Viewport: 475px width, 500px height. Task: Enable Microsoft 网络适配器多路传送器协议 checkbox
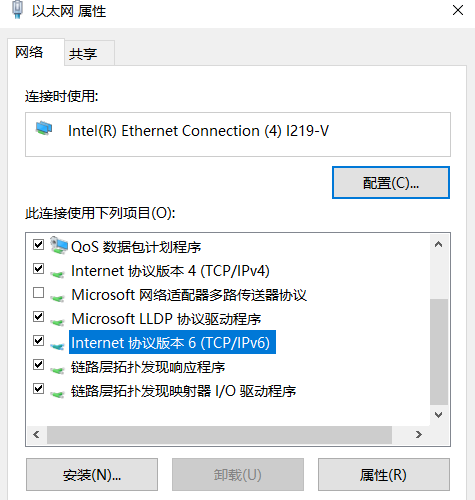[x=38, y=293]
